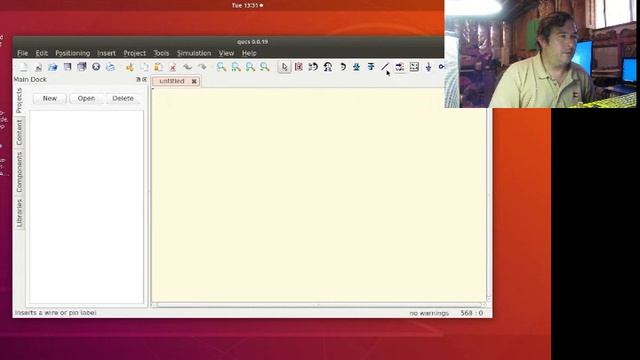
Task: Switch to the Content dock tab
Action: coord(19,133)
